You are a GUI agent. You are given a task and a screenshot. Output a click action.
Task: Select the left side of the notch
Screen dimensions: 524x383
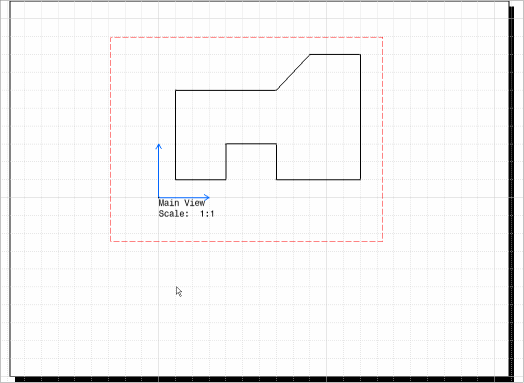(x=226, y=162)
